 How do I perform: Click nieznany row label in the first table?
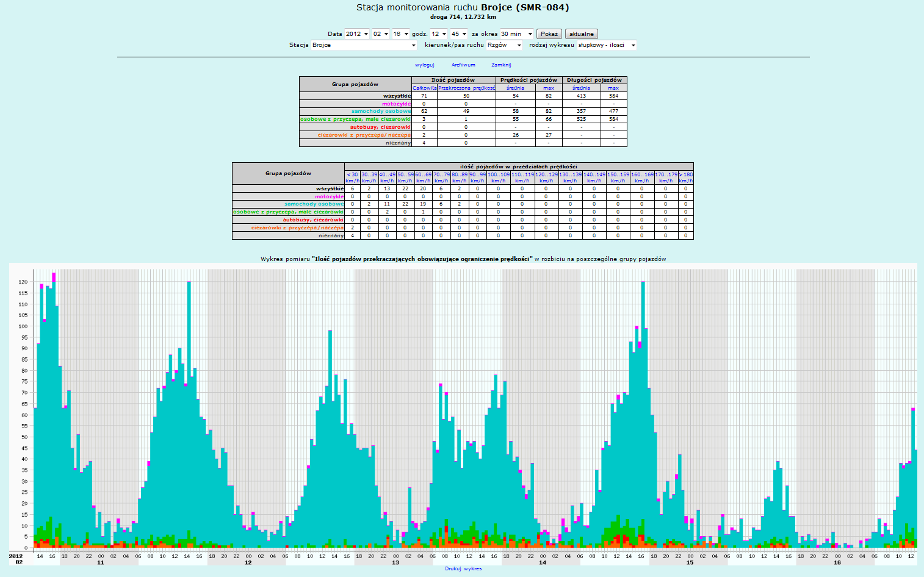point(399,143)
